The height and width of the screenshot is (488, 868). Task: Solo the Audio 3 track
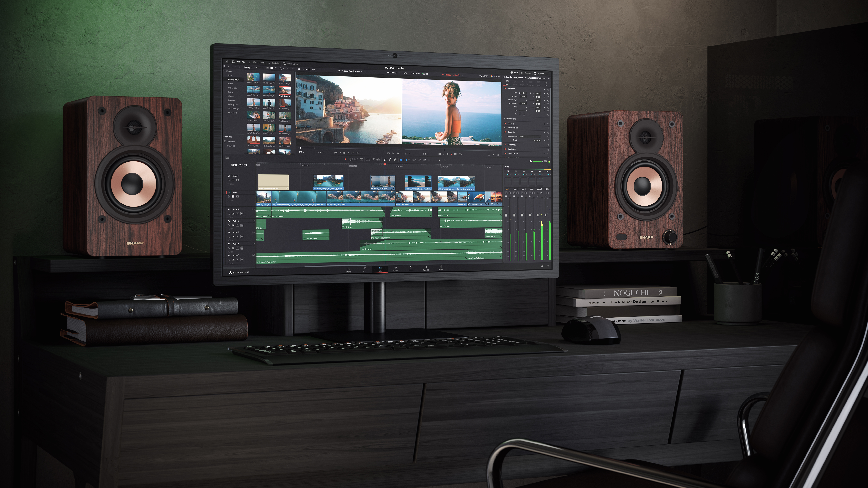point(238,237)
